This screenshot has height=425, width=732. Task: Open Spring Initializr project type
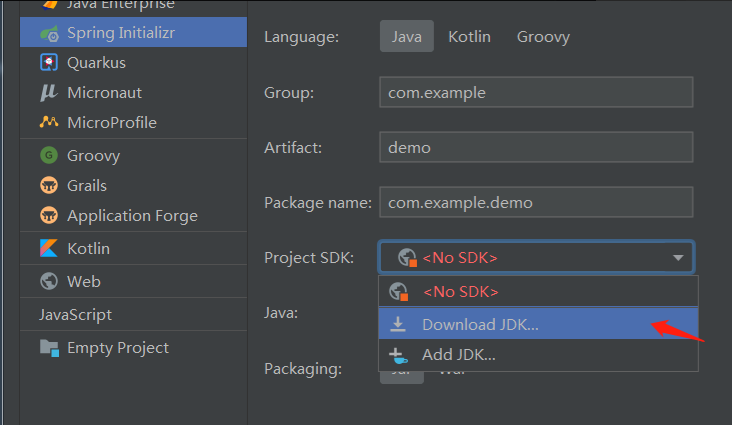point(134,32)
